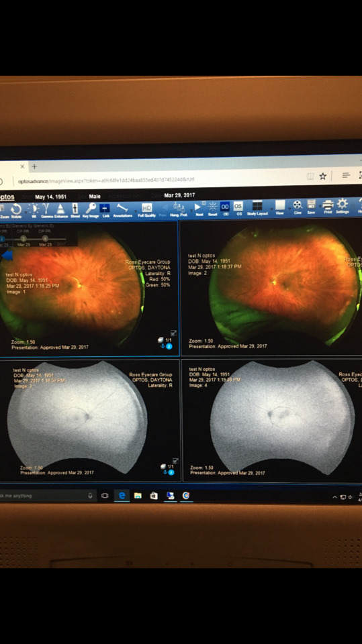Go to the Next image
The width and height of the screenshot is (362, 644).
[199, 209]
